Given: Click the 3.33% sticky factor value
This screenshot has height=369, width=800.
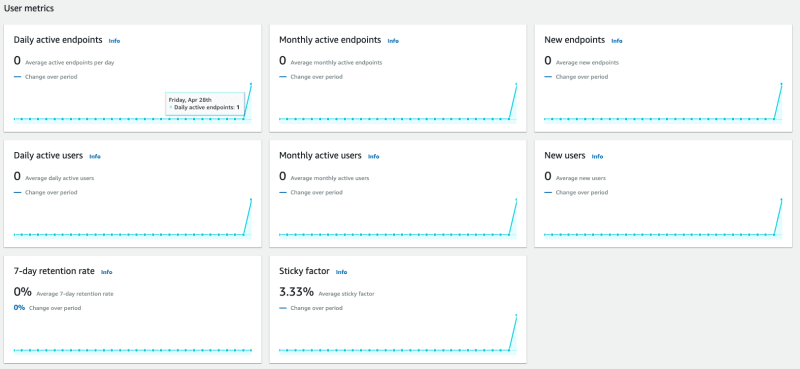Looking at the screenshot, I should click(296, 292).
